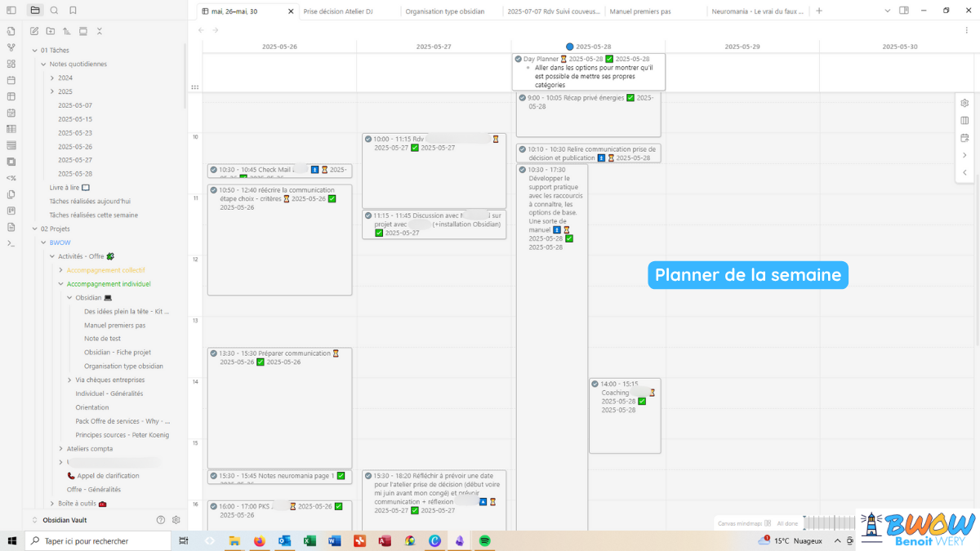The width and height of the screenshot is (980, 551).
Task: Click the columns layout icon in planner controls
Action: (x=964, y=121)
